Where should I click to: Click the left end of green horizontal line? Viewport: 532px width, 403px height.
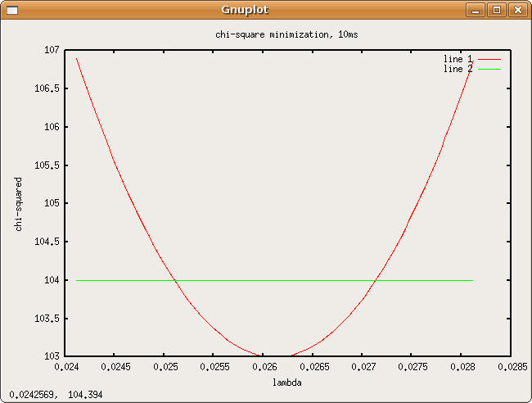click(x=78, y=280)
